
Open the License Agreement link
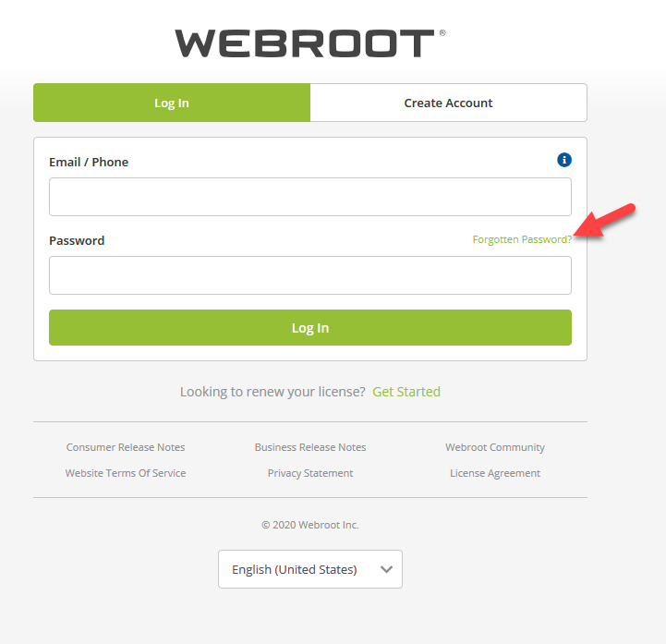[x=495, y=474]
